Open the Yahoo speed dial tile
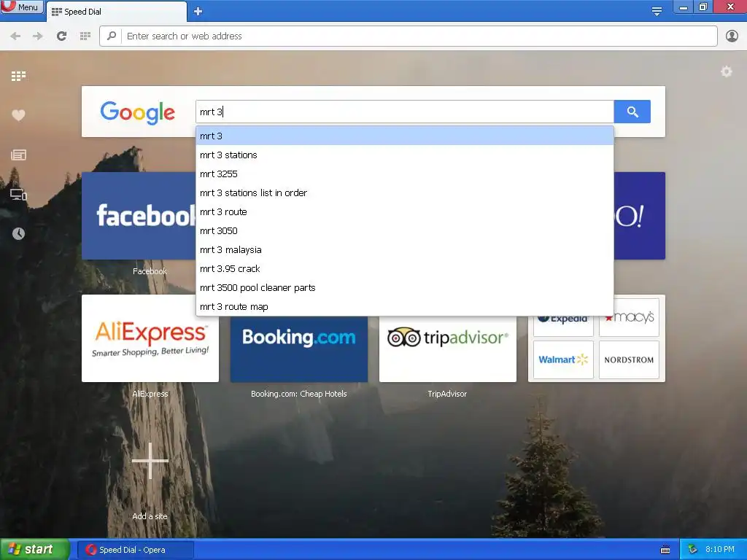 click(639, 216)
